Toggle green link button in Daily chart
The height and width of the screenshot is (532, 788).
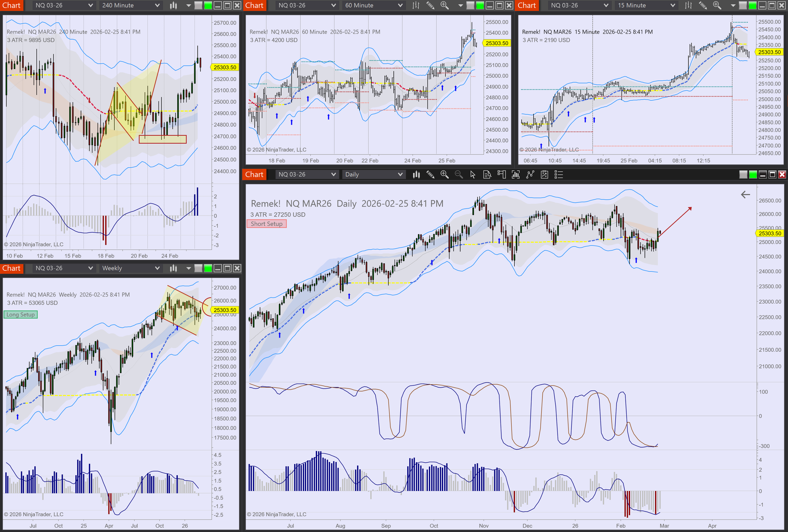[753, 175]
